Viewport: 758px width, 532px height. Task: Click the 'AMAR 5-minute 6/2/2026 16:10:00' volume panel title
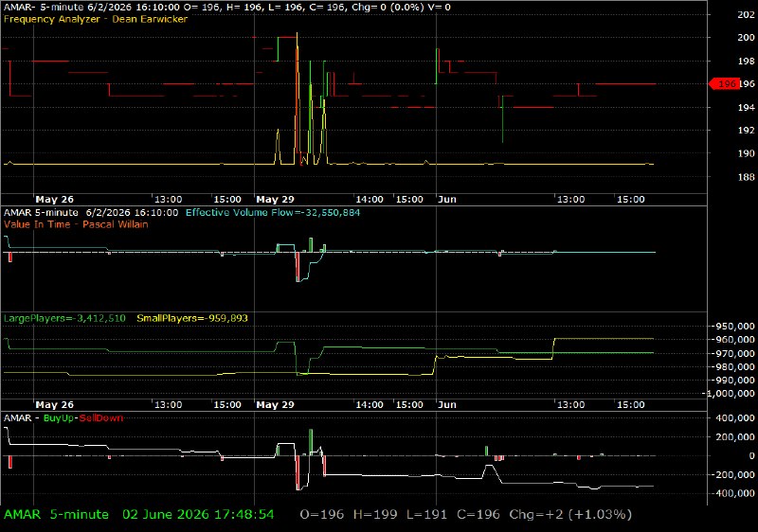pyautogui.click(x=91, y=212)
